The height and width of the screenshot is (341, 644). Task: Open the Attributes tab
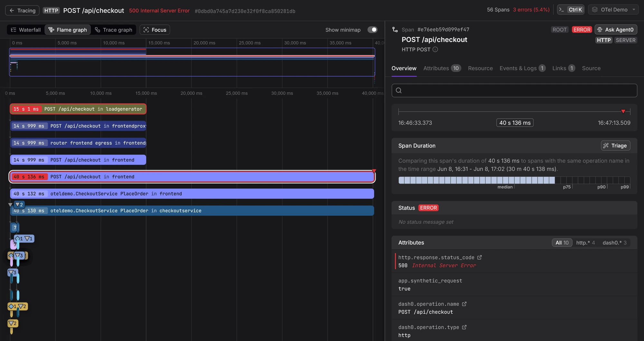(442, 68)
